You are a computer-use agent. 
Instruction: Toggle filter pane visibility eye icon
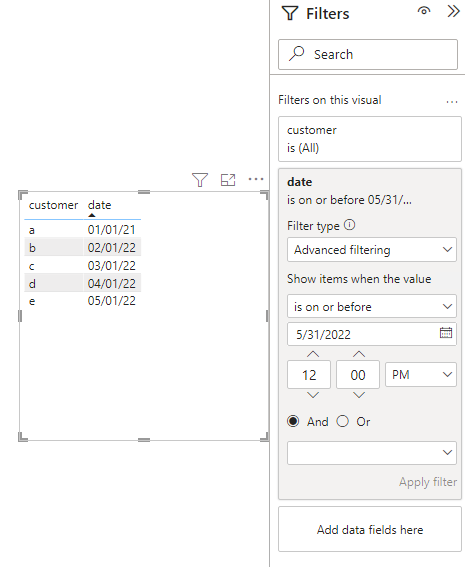click(x=424, y=11)
